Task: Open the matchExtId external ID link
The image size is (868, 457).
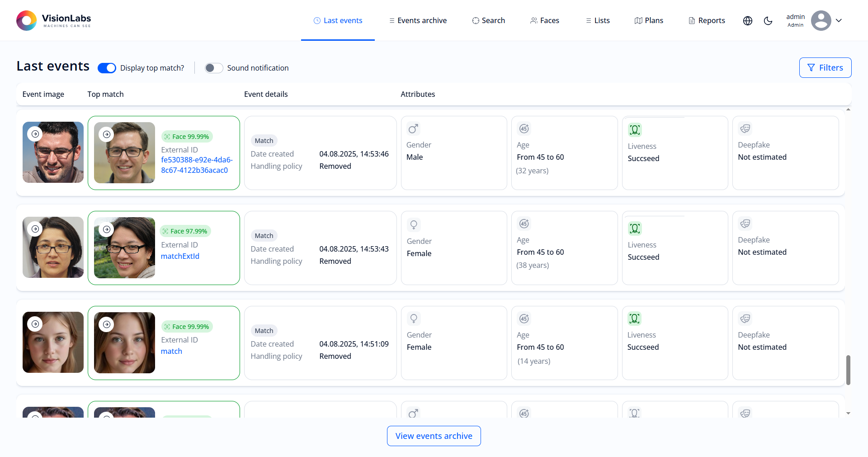Action: 180,256
